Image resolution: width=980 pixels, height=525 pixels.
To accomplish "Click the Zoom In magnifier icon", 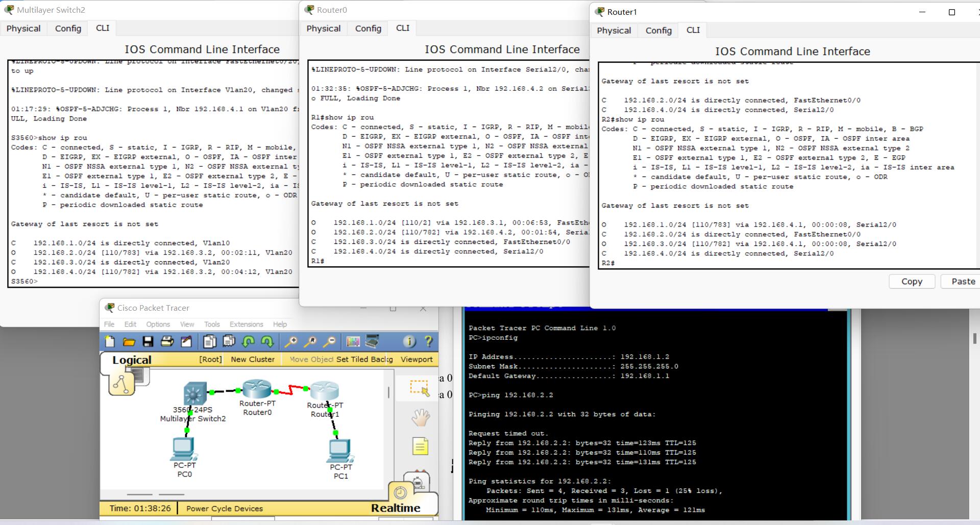I will click(291, 341).
